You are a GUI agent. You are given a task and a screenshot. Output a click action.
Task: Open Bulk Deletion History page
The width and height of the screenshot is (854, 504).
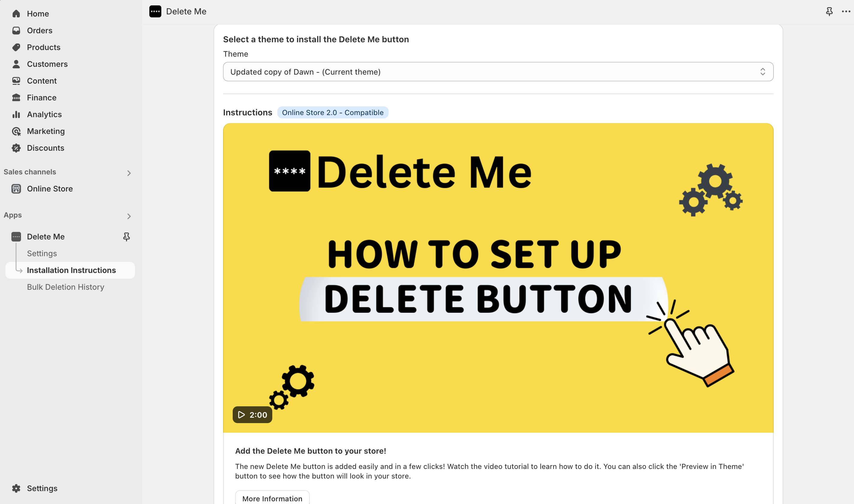pos(66,287)
